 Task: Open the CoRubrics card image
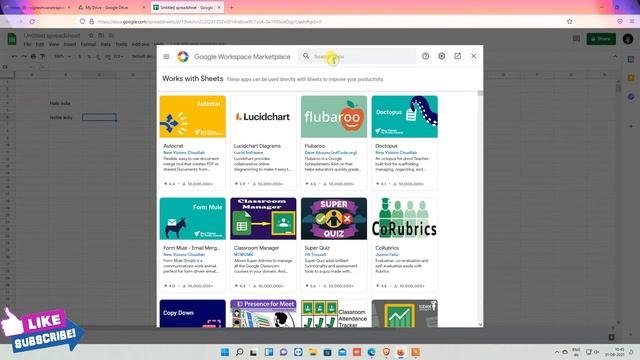pos(404,219)
